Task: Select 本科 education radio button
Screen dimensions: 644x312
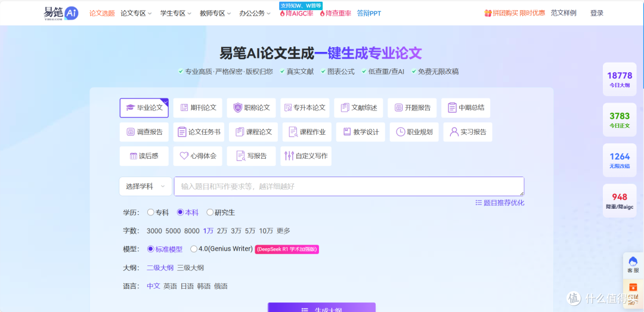Action: [x=180, y=212]
